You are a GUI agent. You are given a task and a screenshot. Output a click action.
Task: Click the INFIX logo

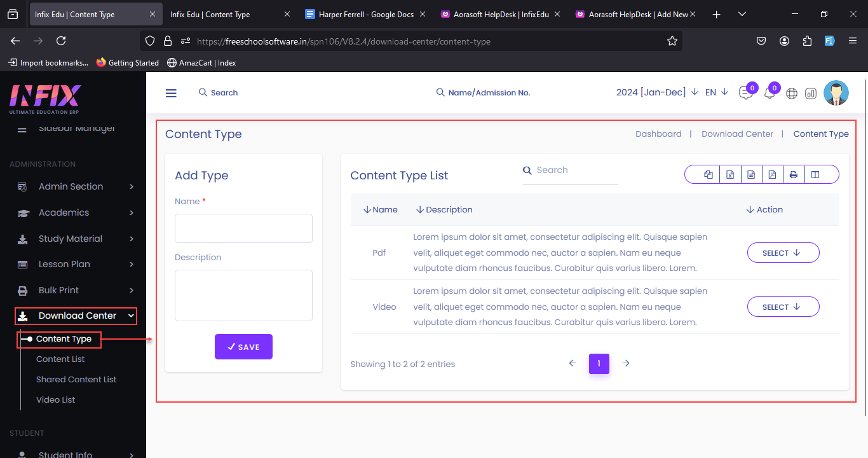click(45, 99)
